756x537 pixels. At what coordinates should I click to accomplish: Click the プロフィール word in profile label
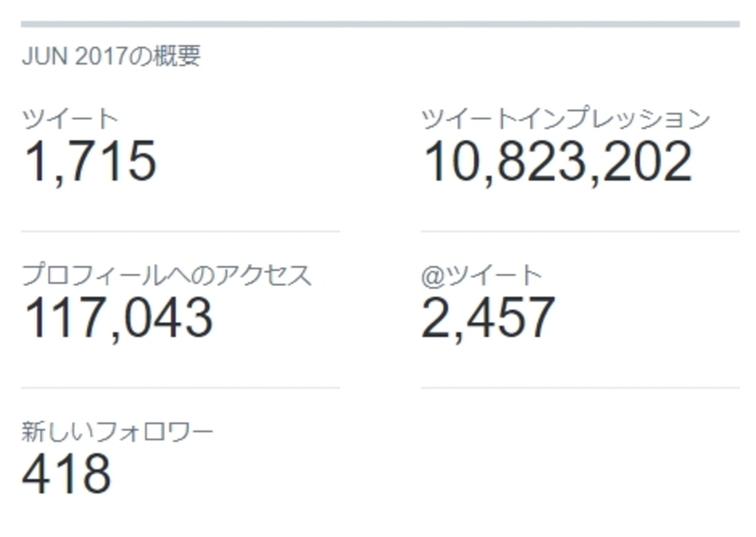coord(94,275)
